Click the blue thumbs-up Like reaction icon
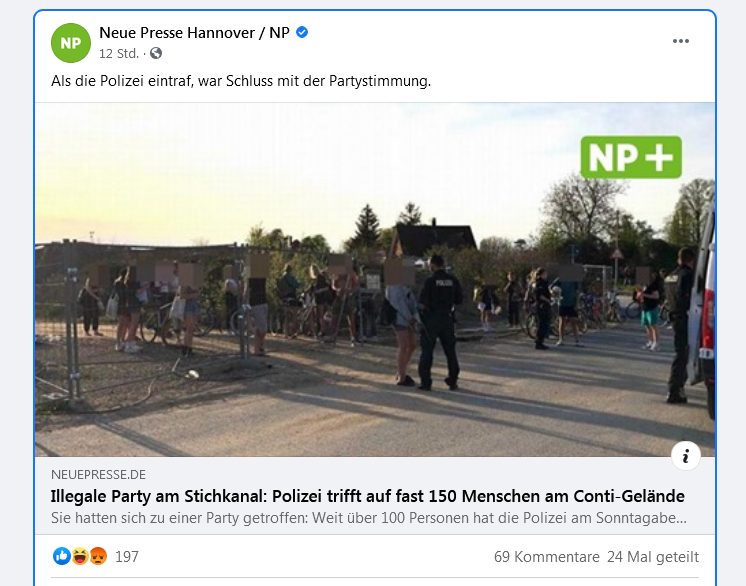The height and width of the screenshot is (586, 746). coord(62,556)
